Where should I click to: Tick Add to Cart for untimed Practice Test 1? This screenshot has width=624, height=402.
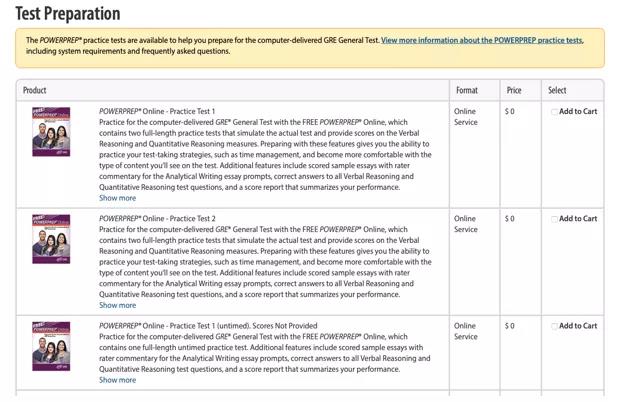pyautogui.click(x=555, y=326)
